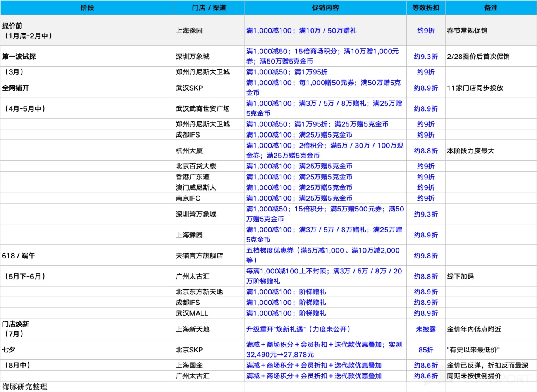Select the 85折 discount cell
The image size is (537, 392).
point(426,350)
